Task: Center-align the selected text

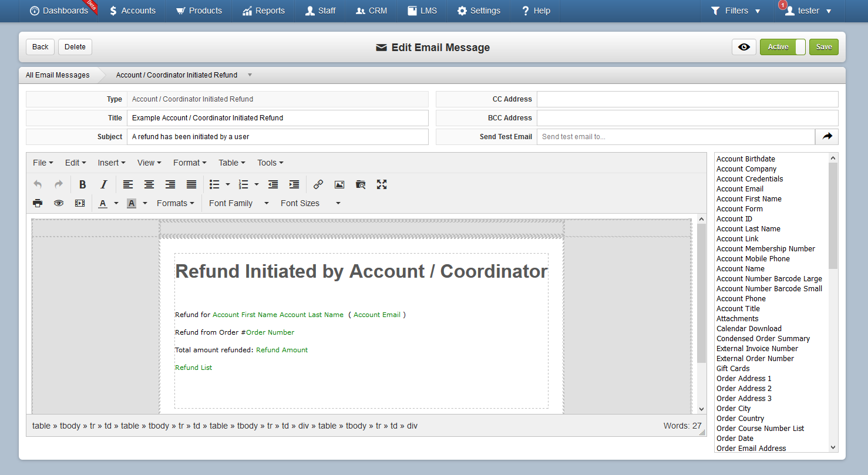Action: click(149, 184)
